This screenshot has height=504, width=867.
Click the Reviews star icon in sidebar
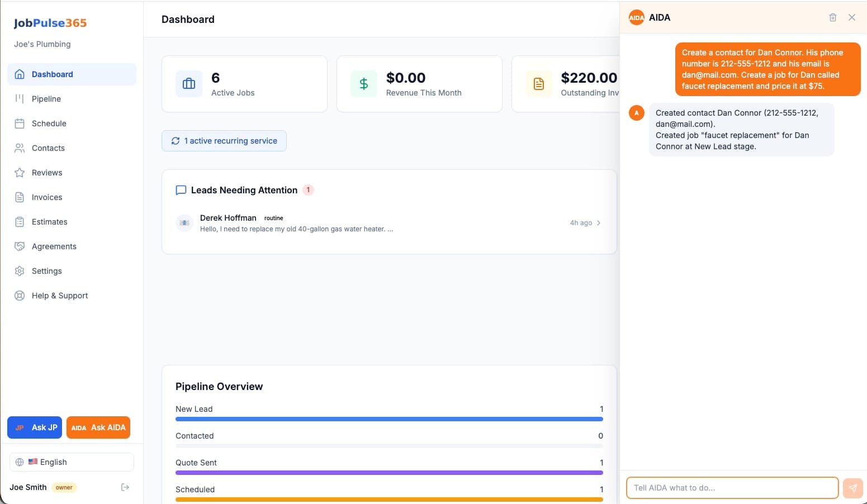pos(20,173)
